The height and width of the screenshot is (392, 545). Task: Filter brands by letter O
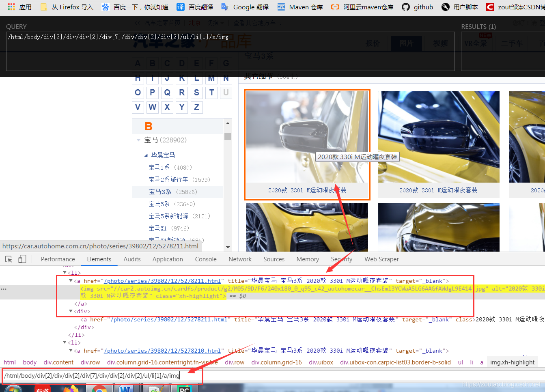pyautogui.click(x=138, y=93)
